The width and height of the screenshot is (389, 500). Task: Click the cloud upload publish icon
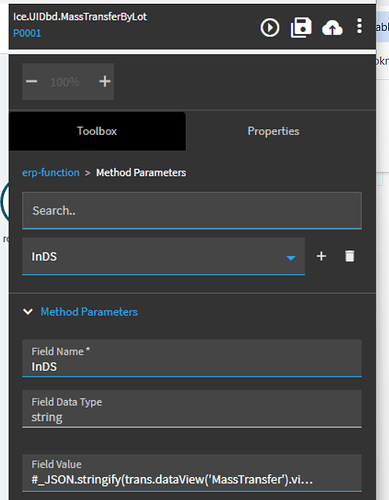click(332, 28)
